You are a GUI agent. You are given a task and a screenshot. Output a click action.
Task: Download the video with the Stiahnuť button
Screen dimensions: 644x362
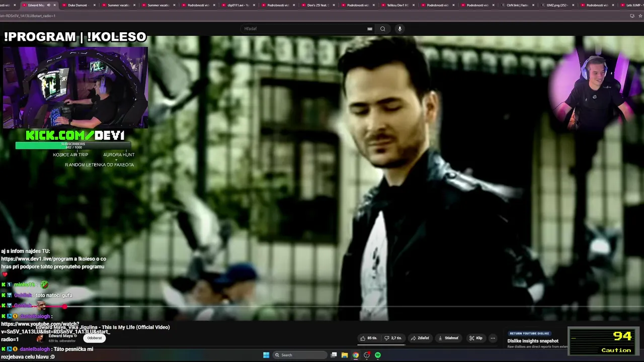(x=448, y=338)
